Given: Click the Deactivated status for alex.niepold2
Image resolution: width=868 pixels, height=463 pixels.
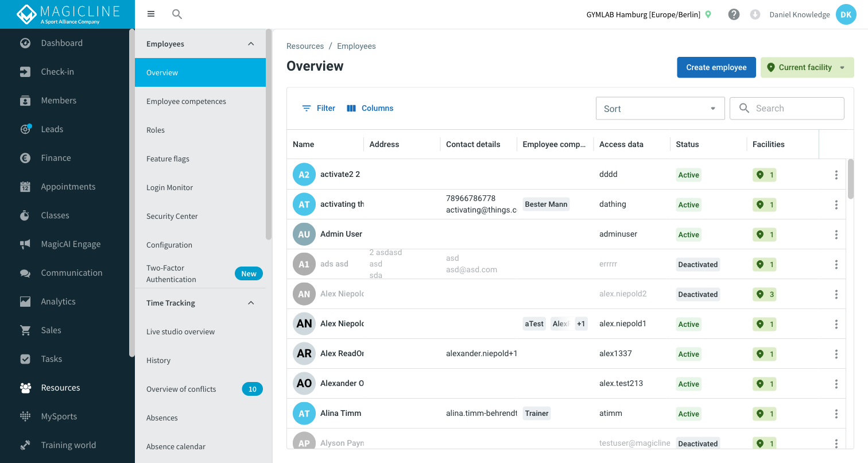Looking at the screenshot, I should pyautogui.click(x=698, y=294).
